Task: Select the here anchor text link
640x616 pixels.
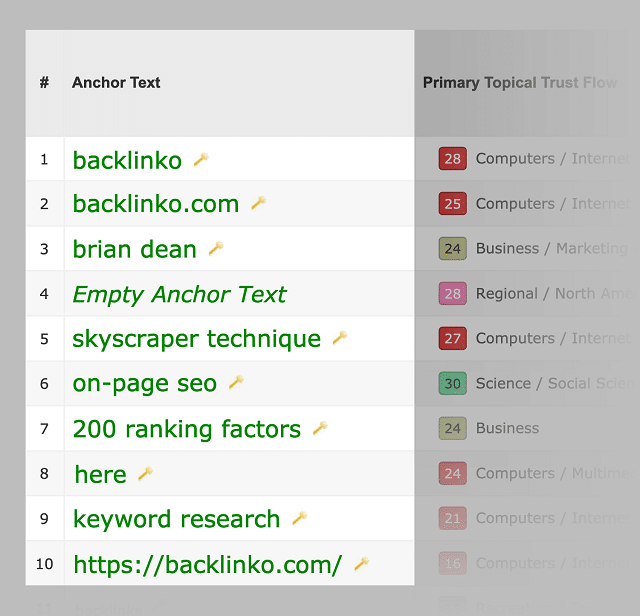Action: 100,474
